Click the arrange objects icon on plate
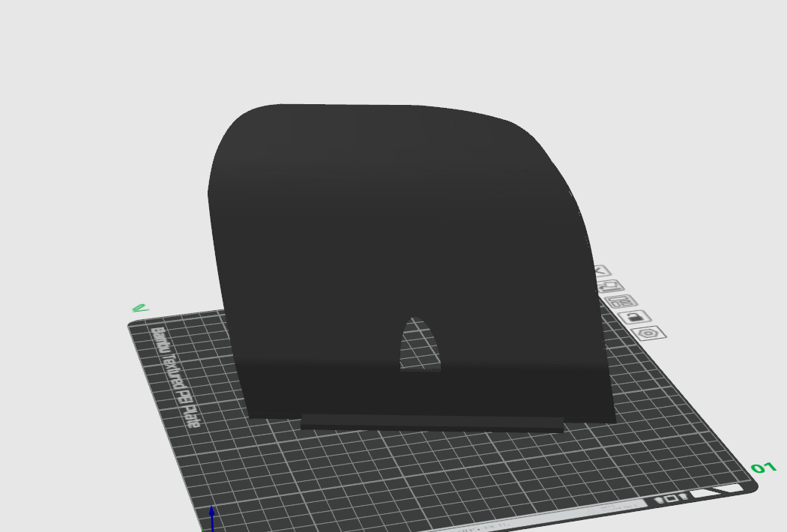Viewport: 787px width, 532px height. click(x=619, y=302)
